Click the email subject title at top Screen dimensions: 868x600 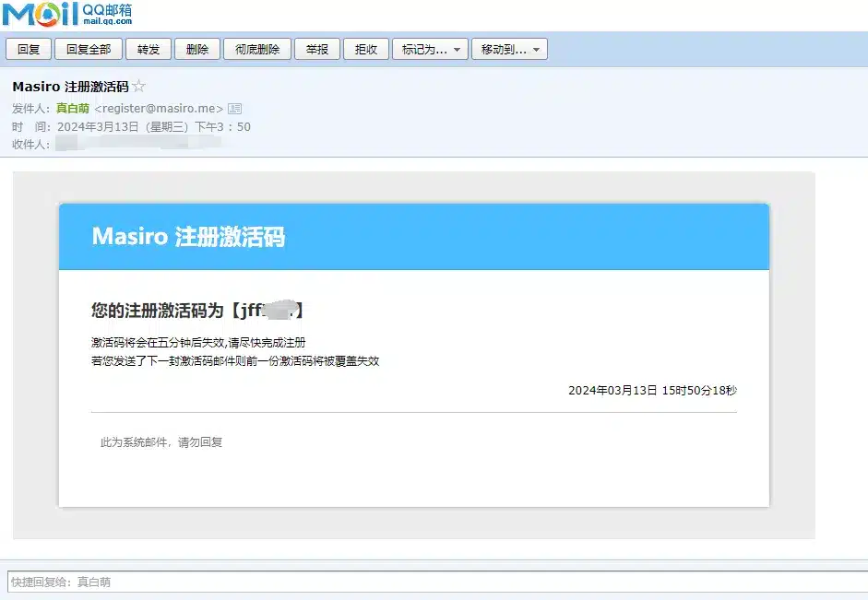click(x=70, y=87)
